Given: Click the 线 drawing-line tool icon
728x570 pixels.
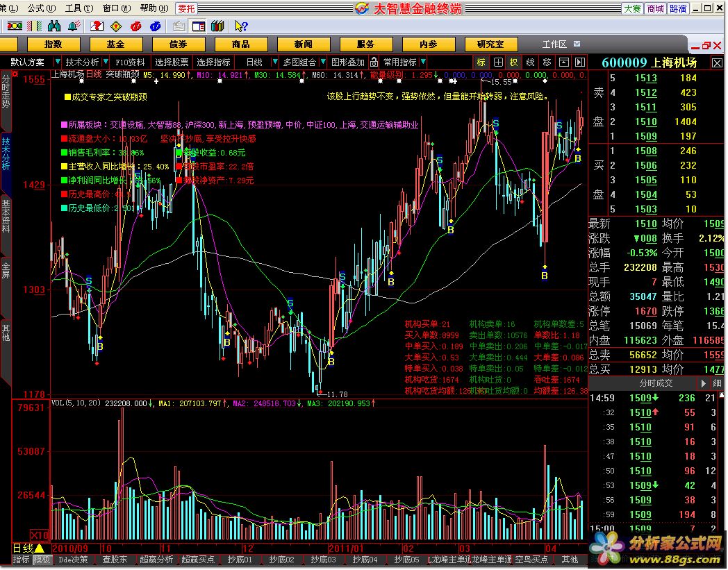Looking at the screenshot, I should pos(530,62).
